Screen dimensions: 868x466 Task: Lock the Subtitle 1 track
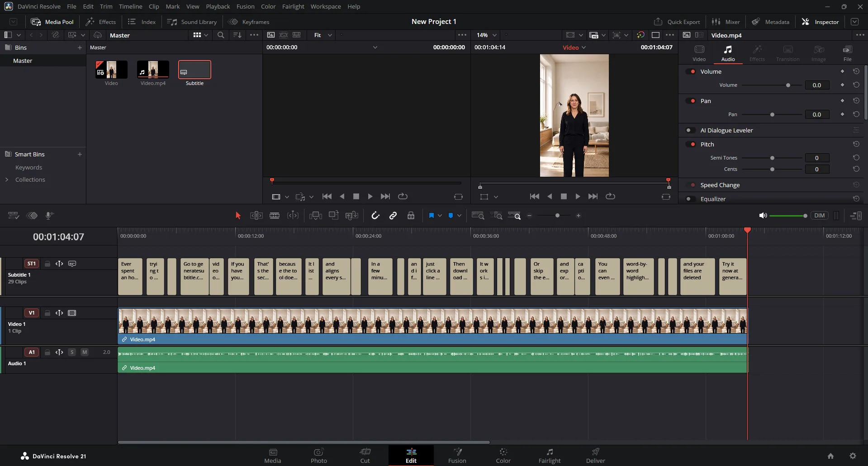point(47,264)
